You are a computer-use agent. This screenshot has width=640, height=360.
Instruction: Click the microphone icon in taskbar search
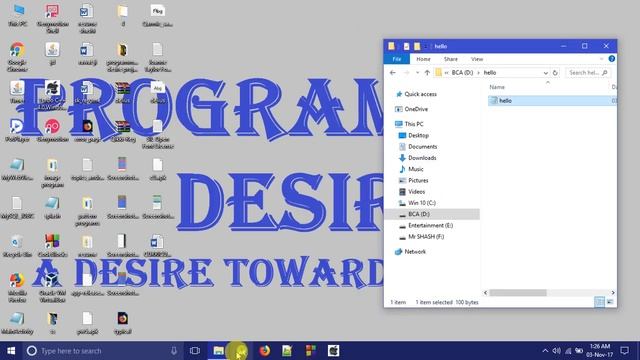click(173, 351)
